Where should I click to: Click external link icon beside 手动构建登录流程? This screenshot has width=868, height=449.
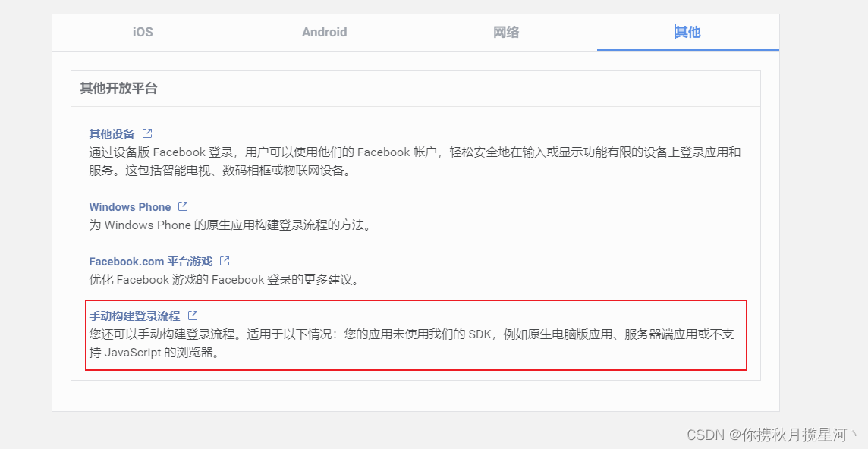(193, 316)
